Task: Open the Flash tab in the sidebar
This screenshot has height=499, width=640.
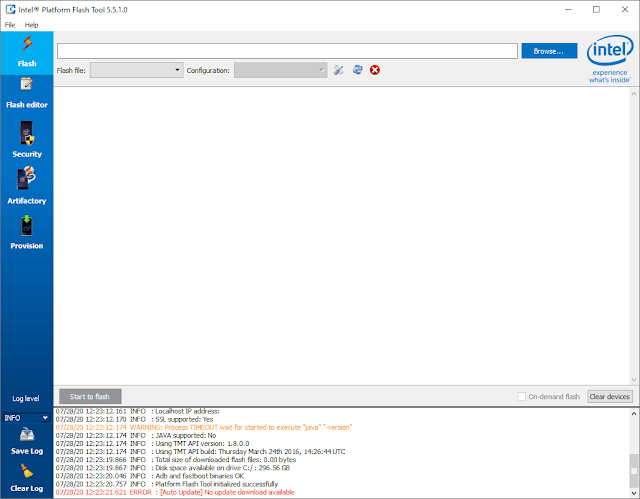Action: click(x=27, y=52)
